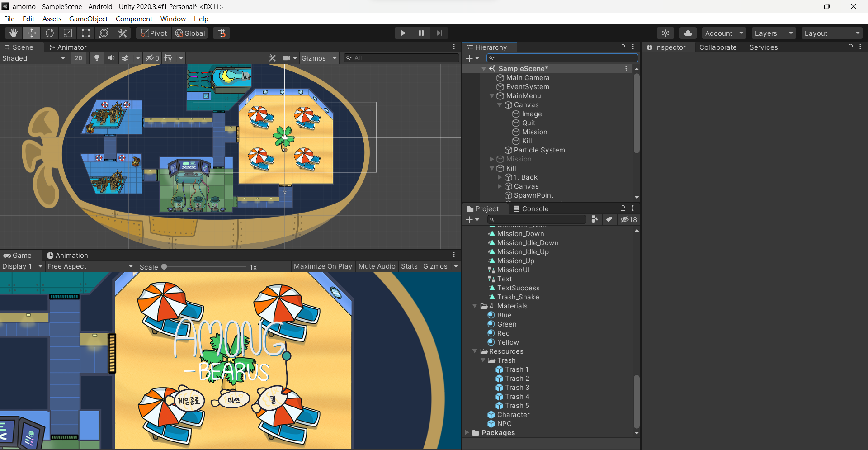
Task: Collapse the MainMenu hierarchy item
Action: click(x=492, y=96)
